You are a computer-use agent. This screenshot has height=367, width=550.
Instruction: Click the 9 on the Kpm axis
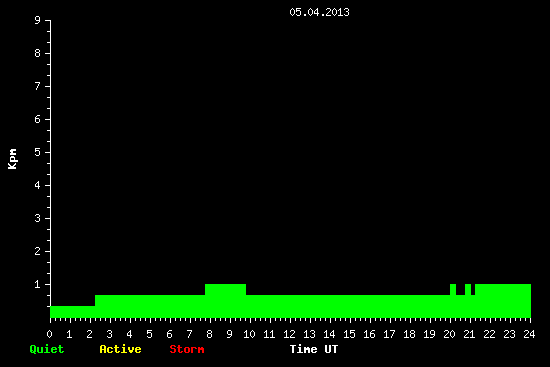38,20
